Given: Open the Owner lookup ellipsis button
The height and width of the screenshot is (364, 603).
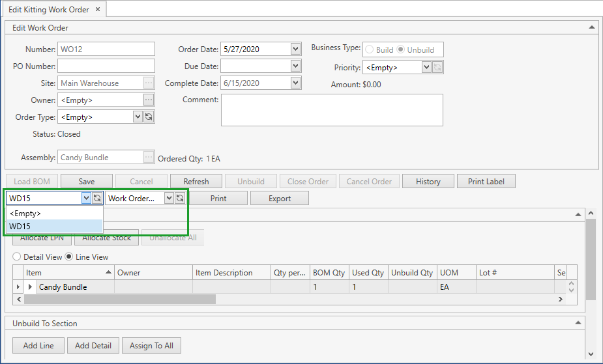Looking at the screenshot, I should 149,100.
